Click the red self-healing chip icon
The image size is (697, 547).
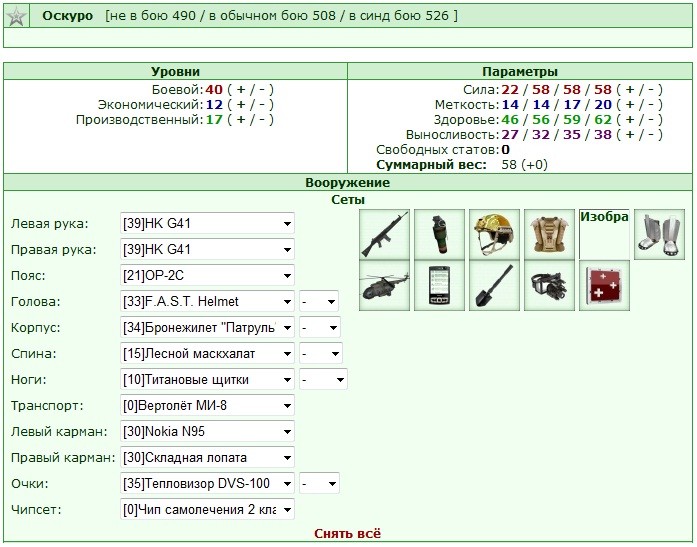(604, 286)
